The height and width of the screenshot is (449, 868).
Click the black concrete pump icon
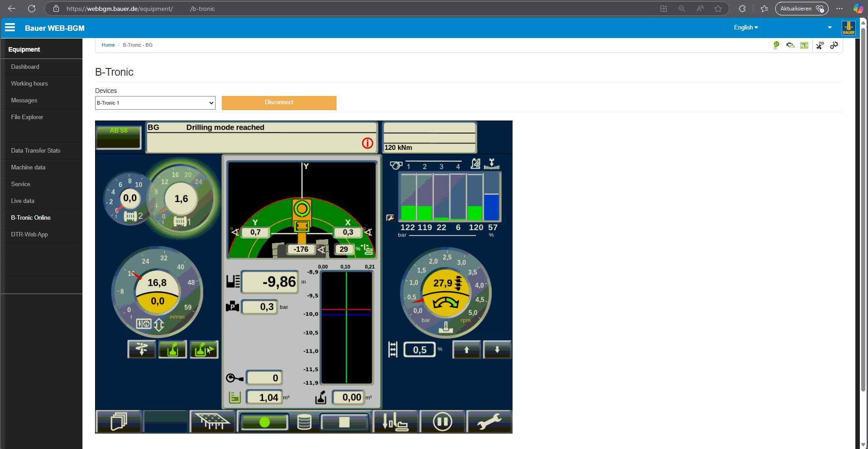(x=321, y=397)
